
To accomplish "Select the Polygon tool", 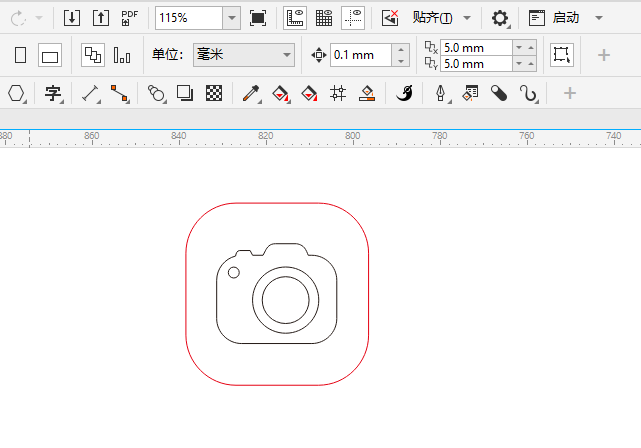I will click(16, 94).
